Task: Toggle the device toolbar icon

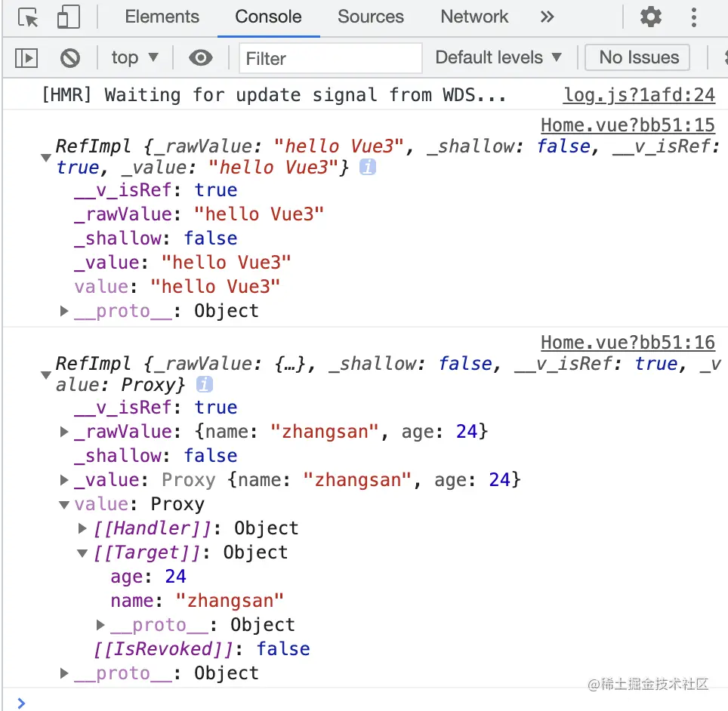Action: point(68,17)
